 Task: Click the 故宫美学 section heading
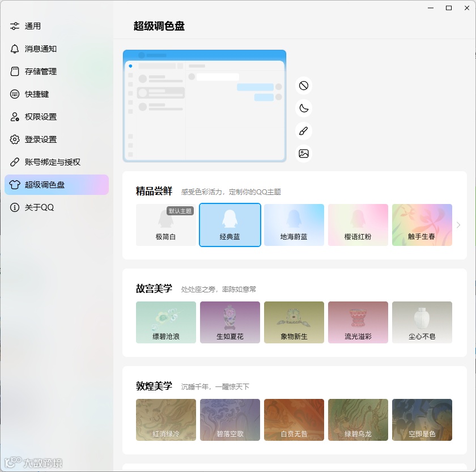(x=154, y=288)
